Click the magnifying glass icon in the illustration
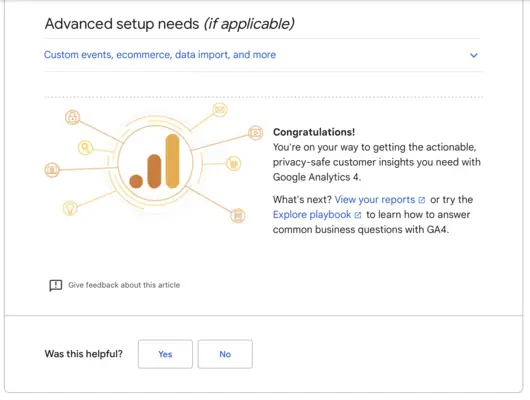 tap(85, 147)
